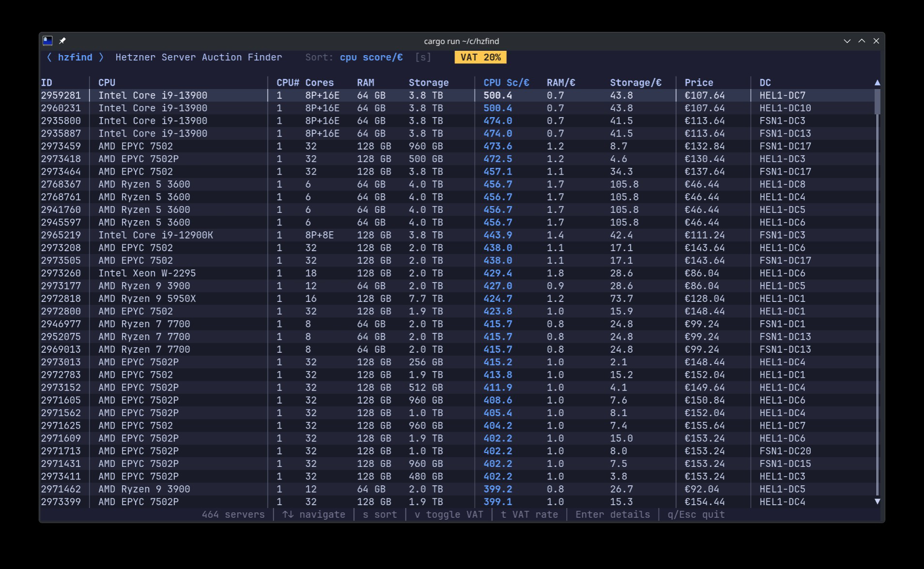Minimize the cargo run window

[x=847, y=41]
